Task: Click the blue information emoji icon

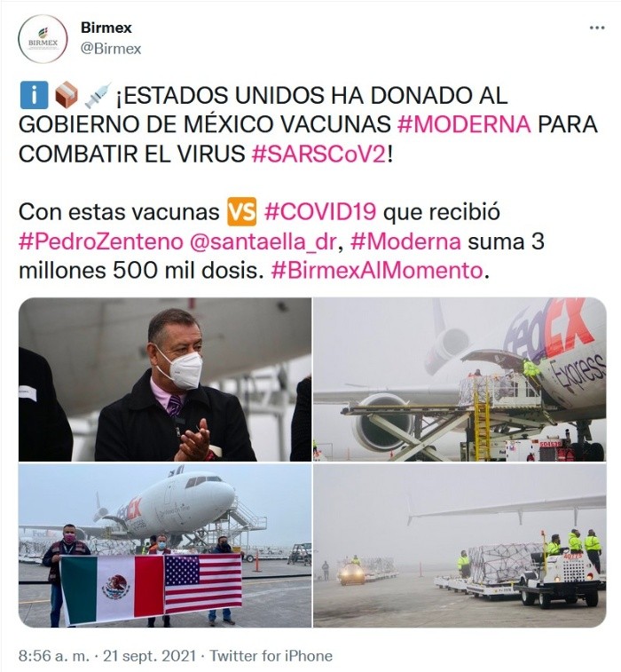Action: pyautogui.click(x=34, y=95)
